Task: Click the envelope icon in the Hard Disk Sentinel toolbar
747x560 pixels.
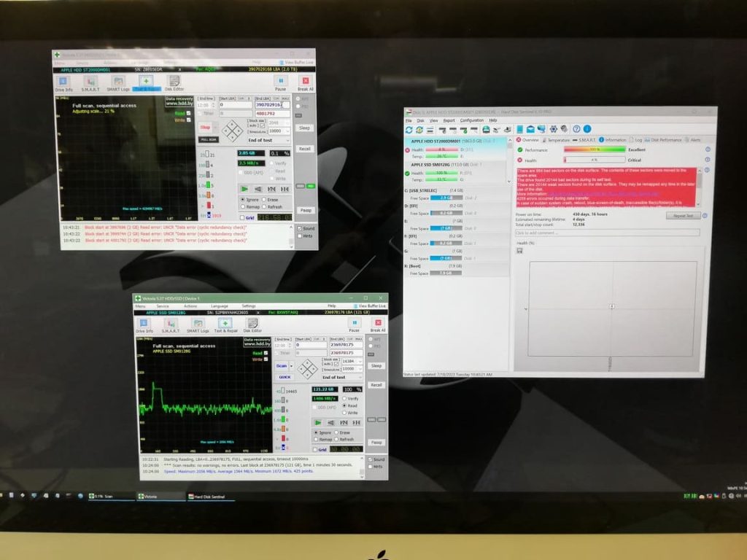Action: click(530, 129)
